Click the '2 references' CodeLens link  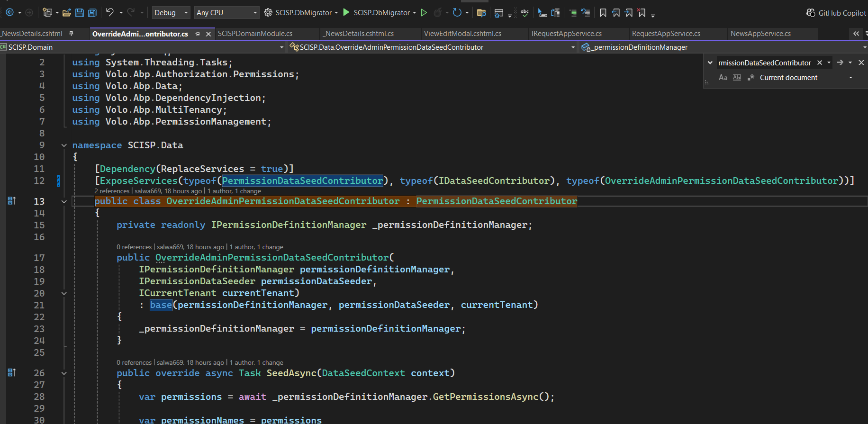[x=112, y=191]
